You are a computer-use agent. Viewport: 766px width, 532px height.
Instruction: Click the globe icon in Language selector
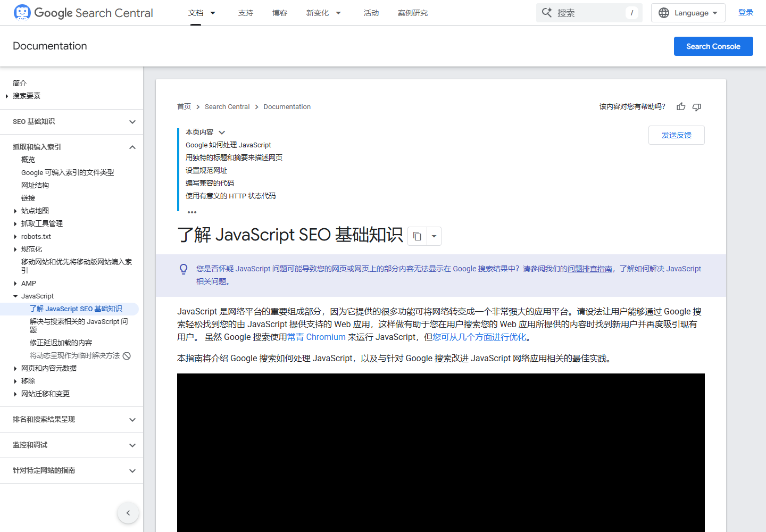[664, 13]
